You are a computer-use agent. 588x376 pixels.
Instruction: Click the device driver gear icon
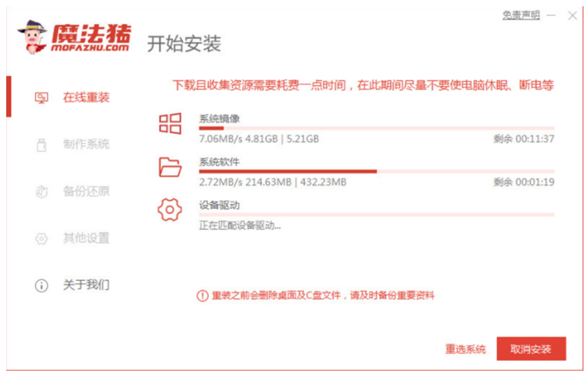(x=170, y=210)
